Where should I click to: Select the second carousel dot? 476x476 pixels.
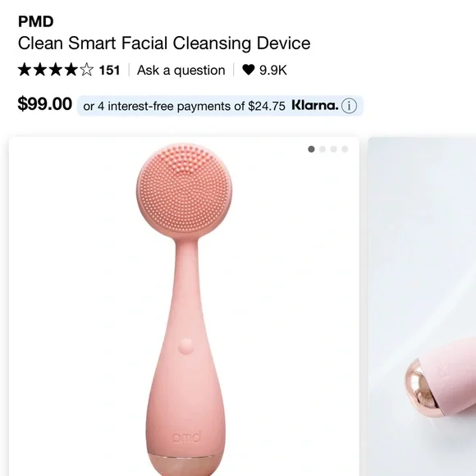[x=323, y=149]
